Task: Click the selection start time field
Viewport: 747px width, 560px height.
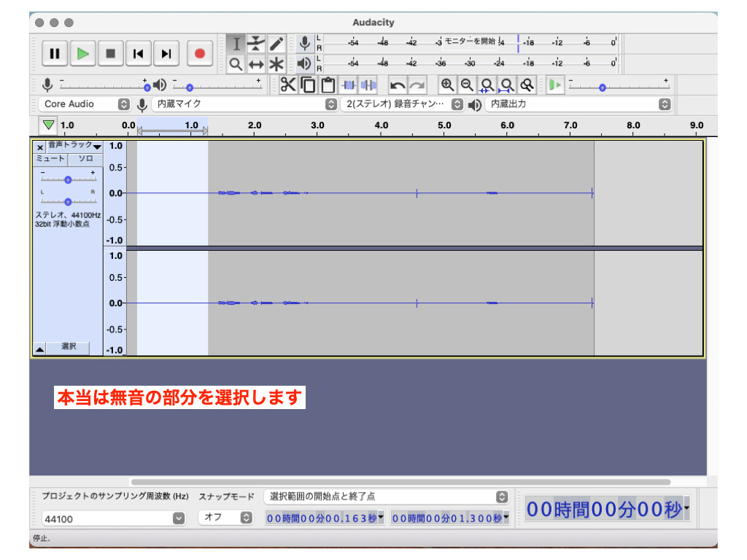Action: coord(325,518)
